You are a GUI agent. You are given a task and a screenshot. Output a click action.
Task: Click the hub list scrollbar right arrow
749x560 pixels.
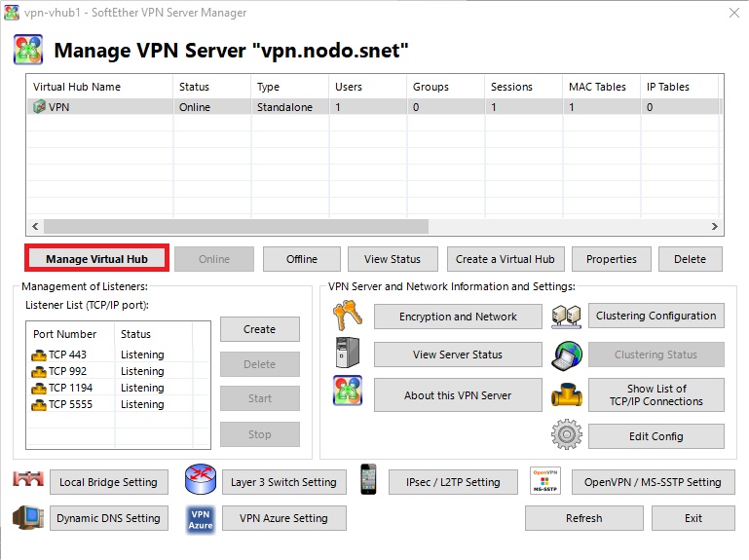tap(715, 226)
